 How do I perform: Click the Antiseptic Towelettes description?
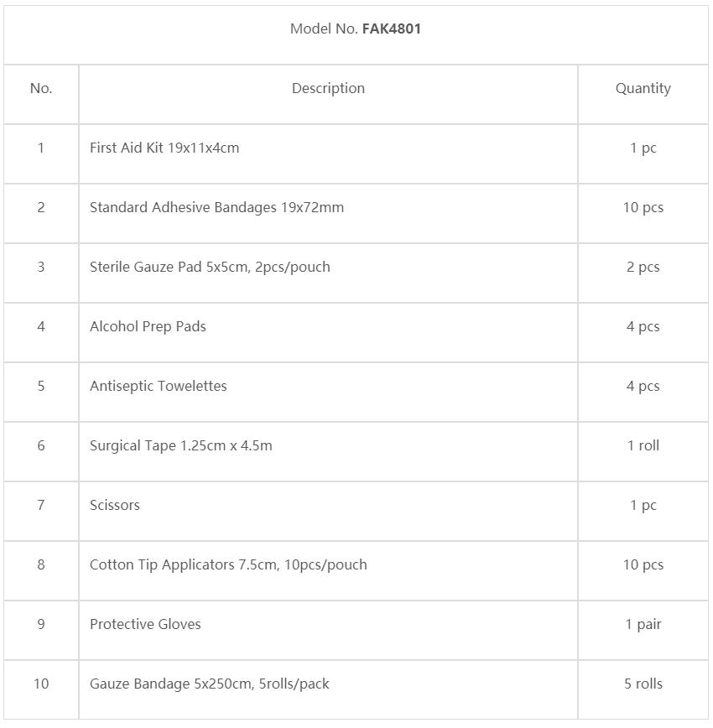tap(158, 386)
